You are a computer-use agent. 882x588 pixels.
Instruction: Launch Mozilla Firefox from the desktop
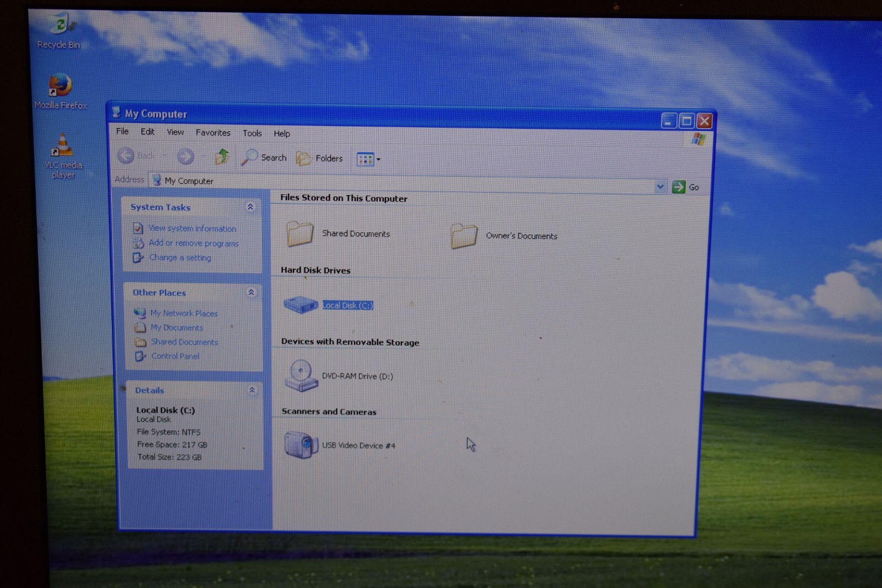61,91
